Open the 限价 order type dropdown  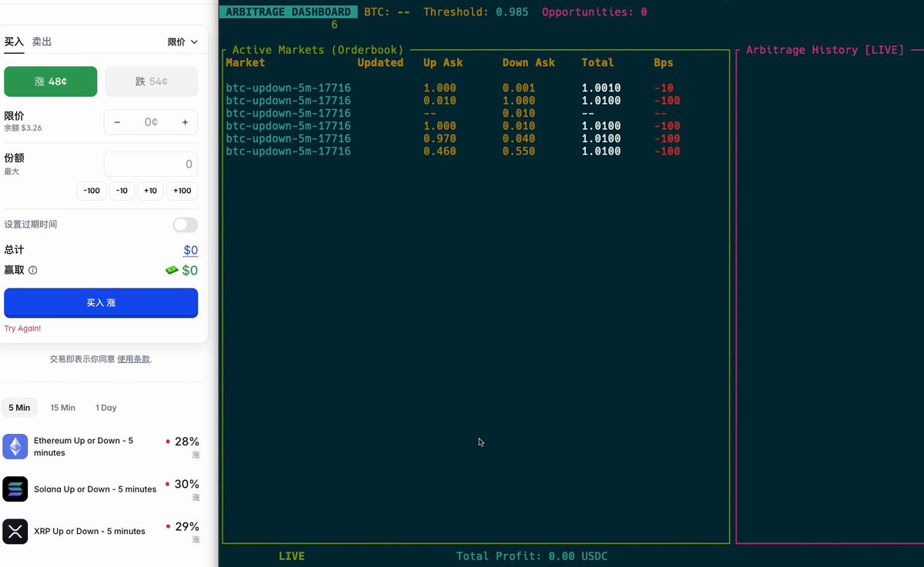click(x=182, y=42)
